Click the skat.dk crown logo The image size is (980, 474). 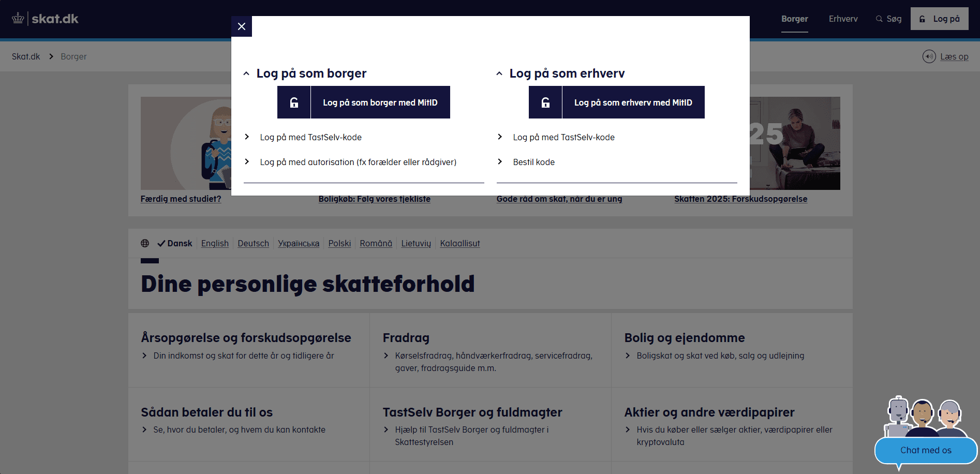pyautogui.click(x=18, y=19)
